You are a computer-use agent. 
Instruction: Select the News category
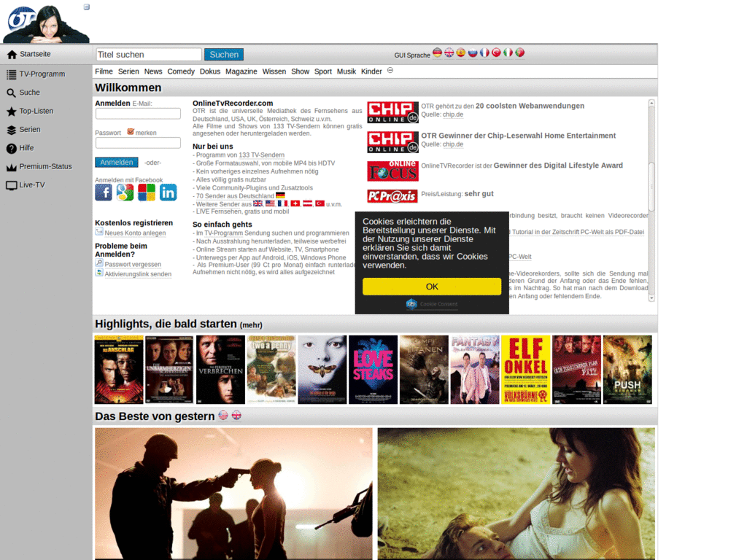click(x=153, y=71)
